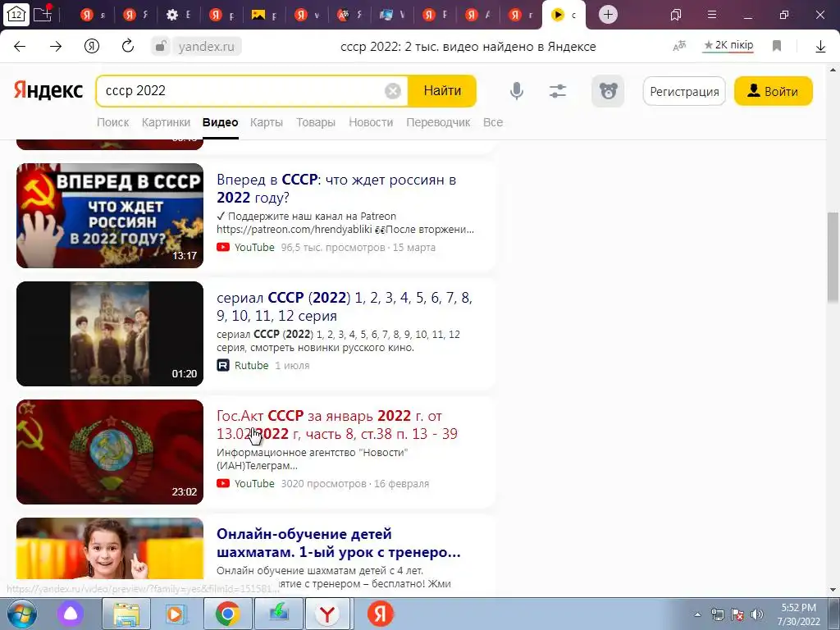Viewport: 840px width, 630px height.
Task: Open the сериал СССР (2022) thumbnail
Action: tap(110, 334)
